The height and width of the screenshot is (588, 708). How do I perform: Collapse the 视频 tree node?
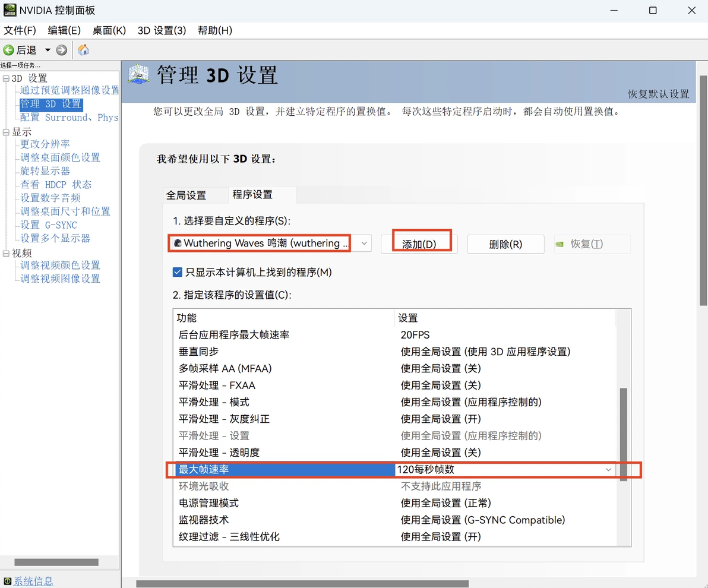[x=6, y=254]
